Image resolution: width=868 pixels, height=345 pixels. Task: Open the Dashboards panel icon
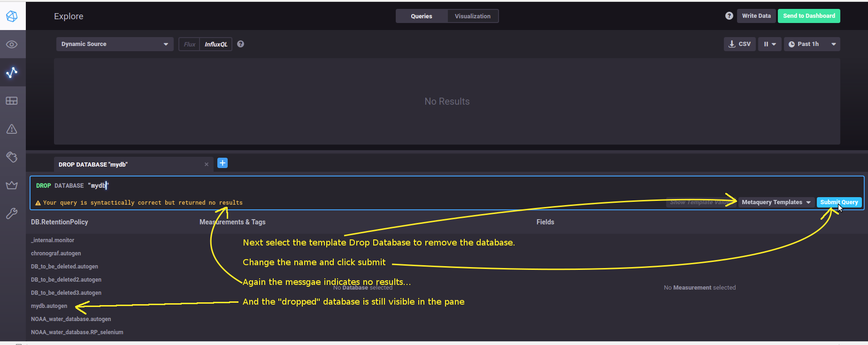tap(13, 100)
